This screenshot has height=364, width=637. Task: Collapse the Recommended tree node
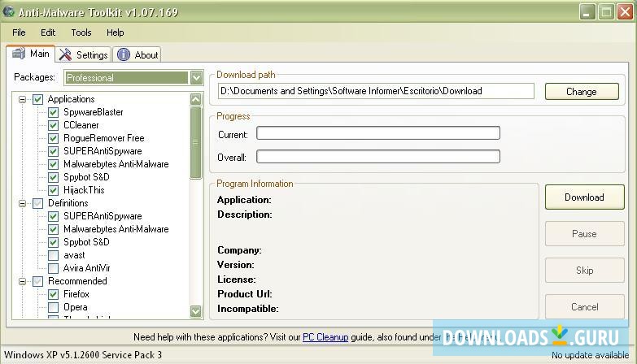click(22, 281)
